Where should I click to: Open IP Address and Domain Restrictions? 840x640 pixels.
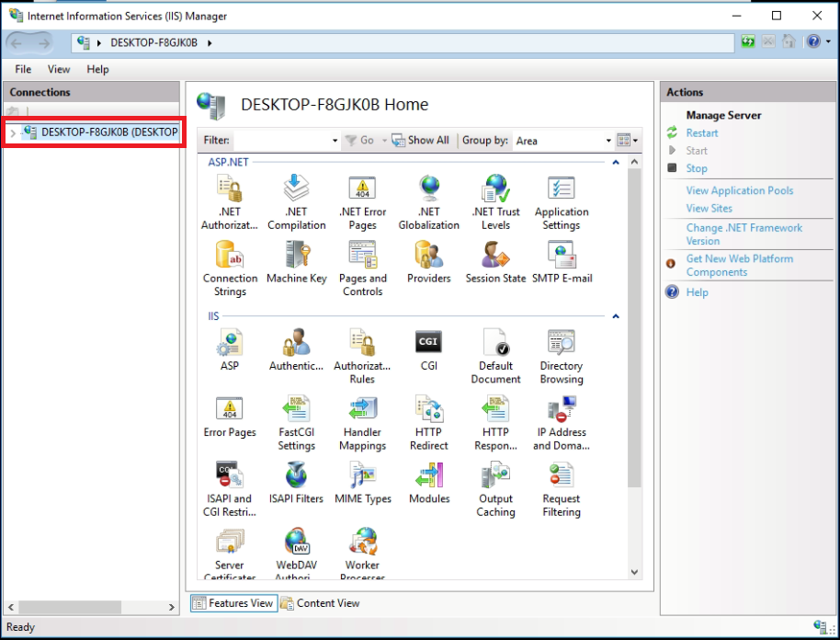pos(562,423)
